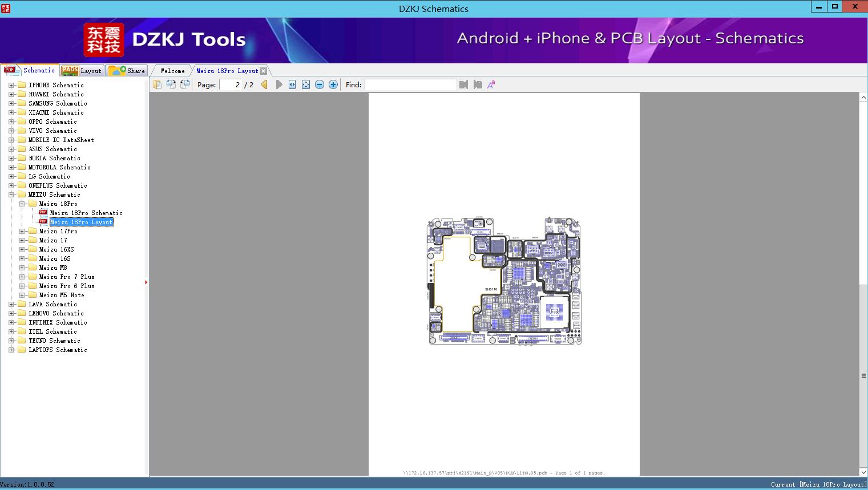Go to the previous page arrow
This screenshot has height=490, width=868.
point(264,84)
